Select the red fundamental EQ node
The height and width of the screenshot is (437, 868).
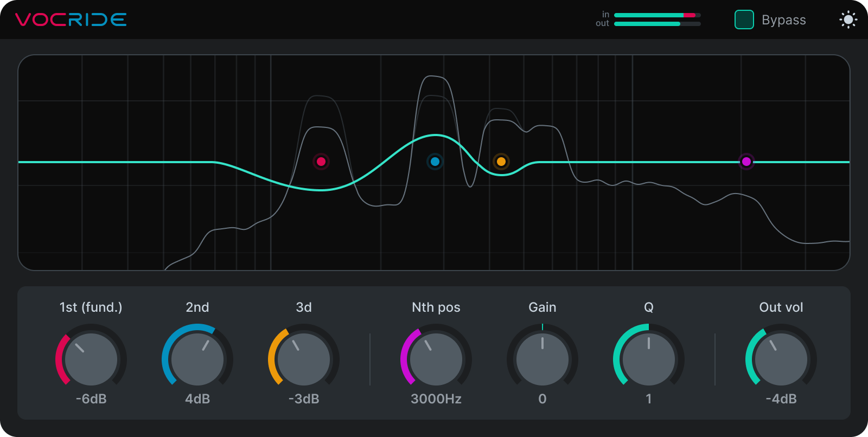(x=321, y=162)
